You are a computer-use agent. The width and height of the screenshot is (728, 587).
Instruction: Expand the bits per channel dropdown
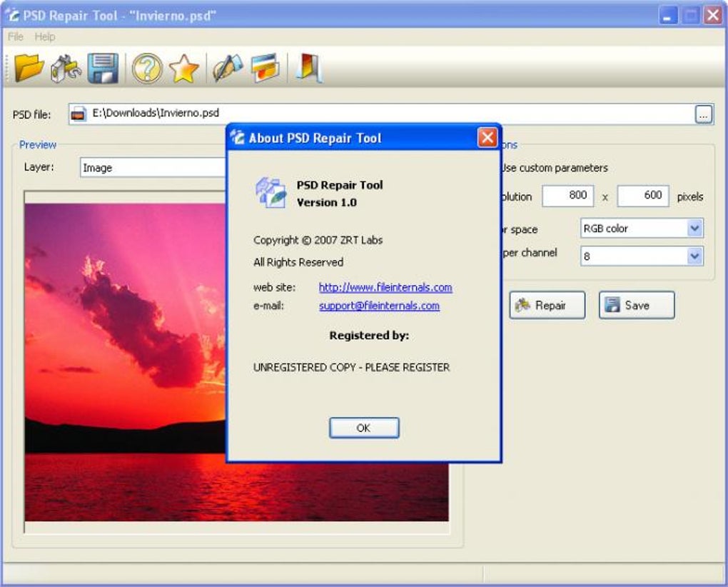tap(694, 256)
